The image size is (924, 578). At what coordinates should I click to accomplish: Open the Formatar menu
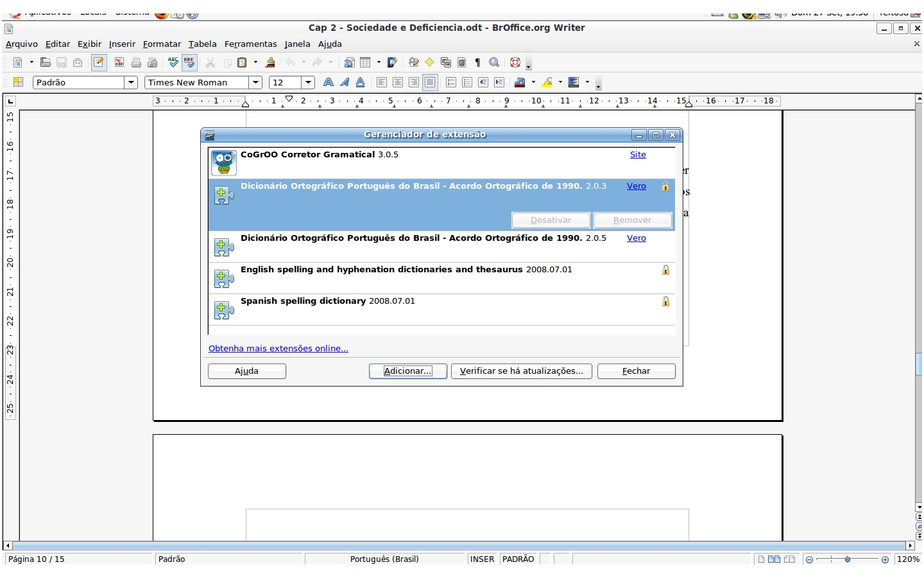coord(162,44)
